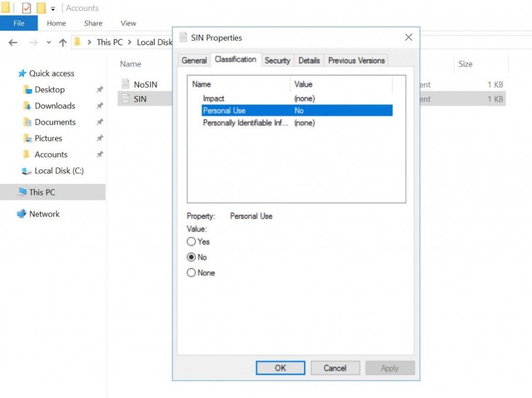Select the Personally Identifiable Inf... row

coord(297,123)
